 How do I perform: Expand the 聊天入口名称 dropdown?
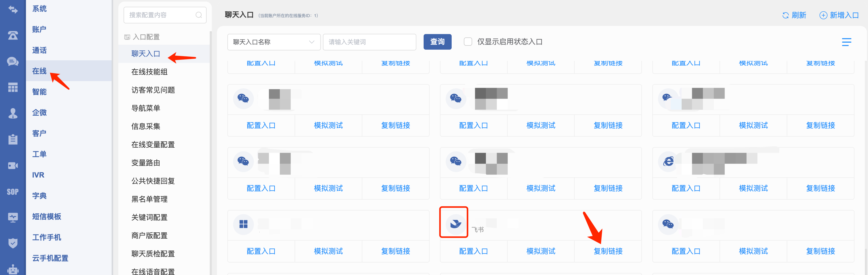pyautogui.click(x=274, y=42)
